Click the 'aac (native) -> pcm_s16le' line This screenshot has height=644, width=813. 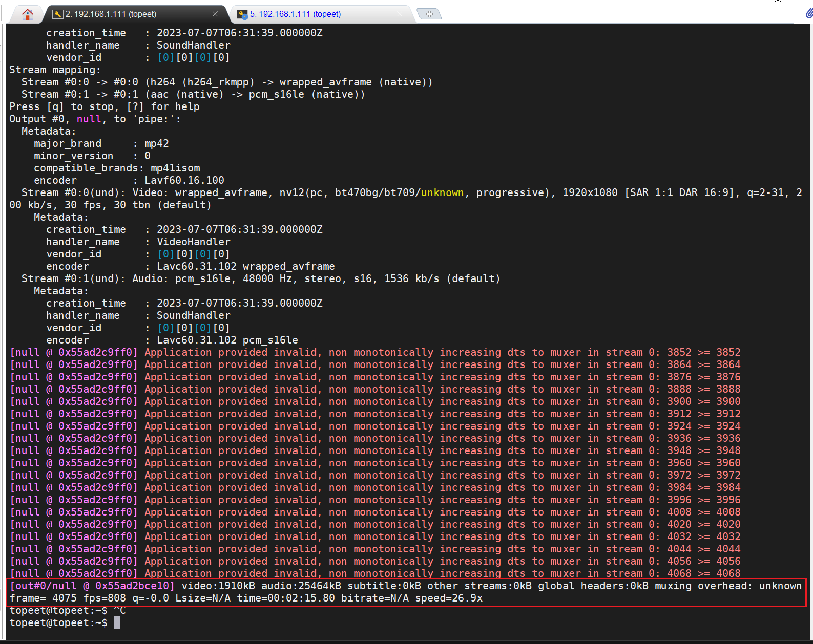click(193, 94)
